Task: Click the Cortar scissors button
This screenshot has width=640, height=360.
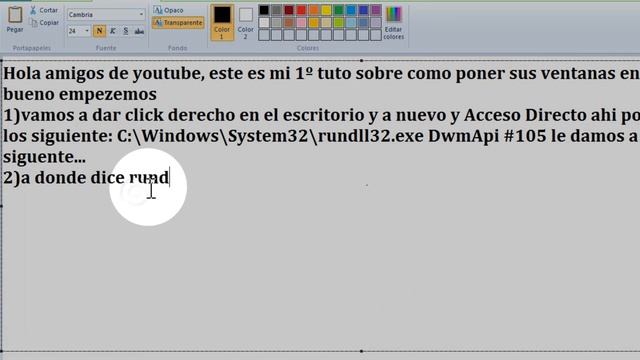Action: coord(44,10)
